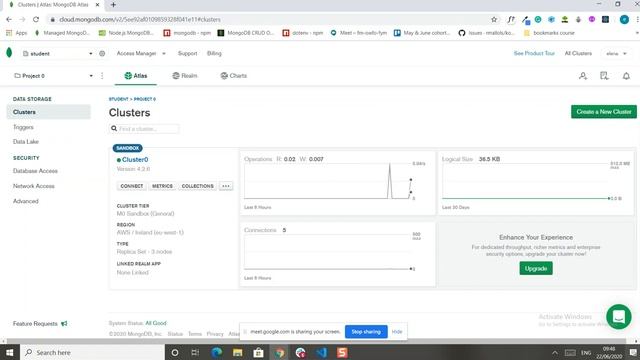Open Data Lake in the sidebar
The image size is (640, 360).
point(26,142)
